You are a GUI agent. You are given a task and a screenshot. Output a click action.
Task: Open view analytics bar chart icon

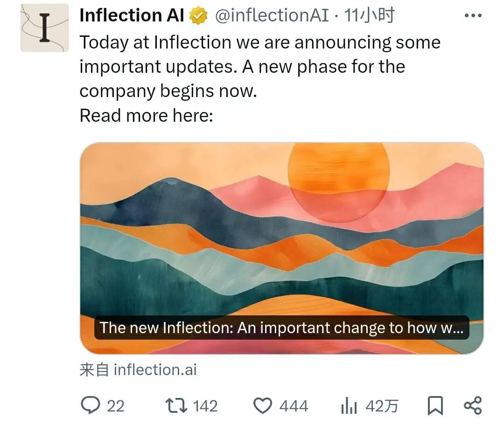pyautogui.click(x=349, y=406)
